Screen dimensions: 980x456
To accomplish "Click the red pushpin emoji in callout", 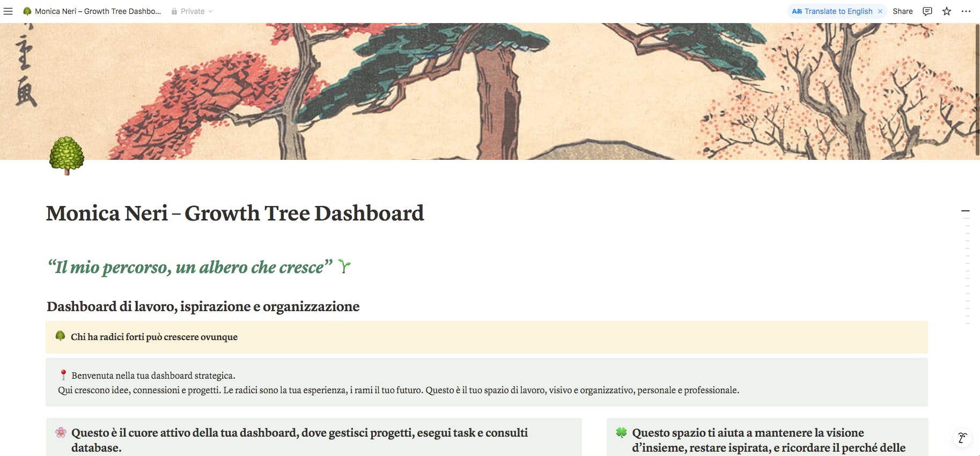I will point(63,375).
